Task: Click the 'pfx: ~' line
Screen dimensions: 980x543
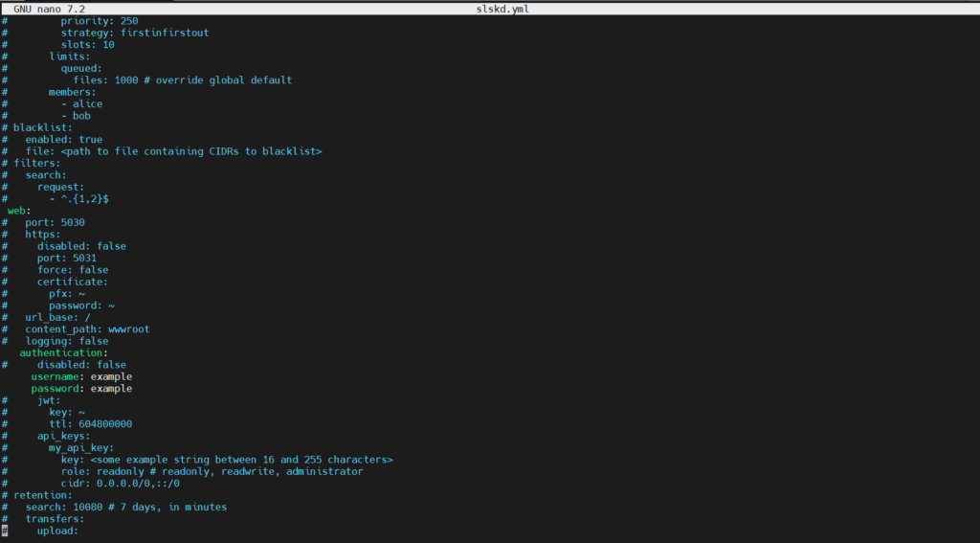Action: tap(67, 294)
